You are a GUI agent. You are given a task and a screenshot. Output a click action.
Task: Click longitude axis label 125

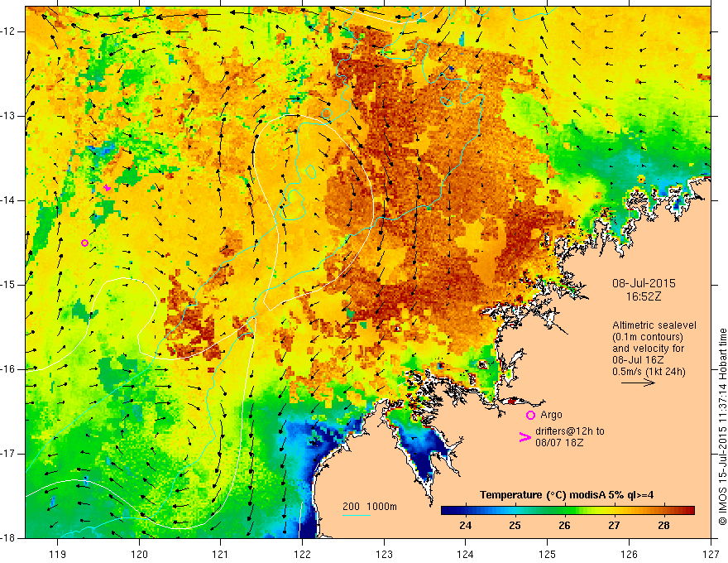click(x=548, y=554)
